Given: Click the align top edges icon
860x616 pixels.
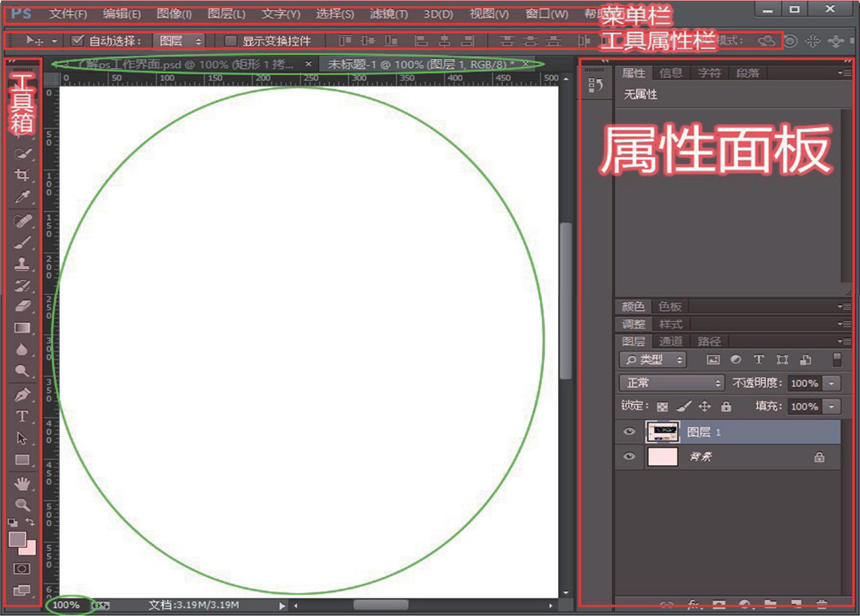Looking at the screenshot, I should pos(344,41).
